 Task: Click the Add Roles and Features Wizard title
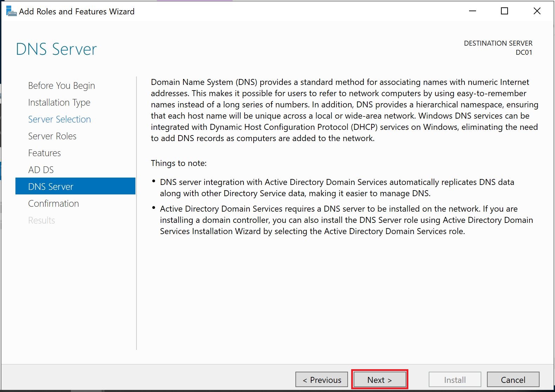click(77, 12)
